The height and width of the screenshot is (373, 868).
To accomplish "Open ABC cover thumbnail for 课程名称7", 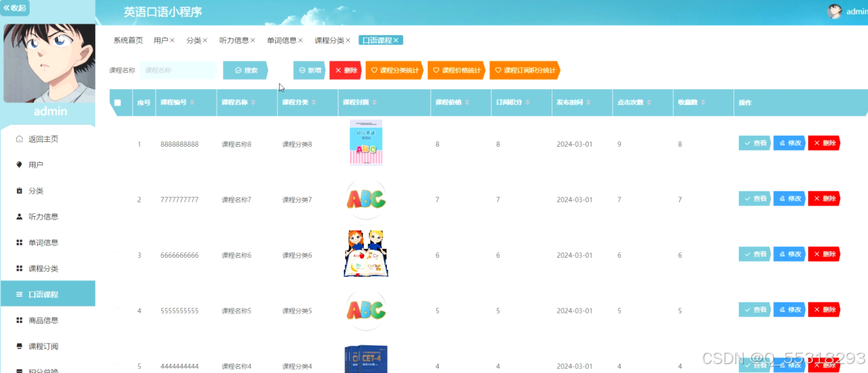I will (x=366, y=199).
